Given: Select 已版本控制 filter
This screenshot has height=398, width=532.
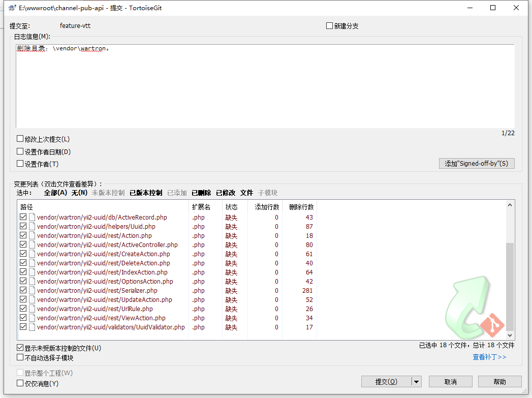Looking at the screenshot, I should [146, 193].
